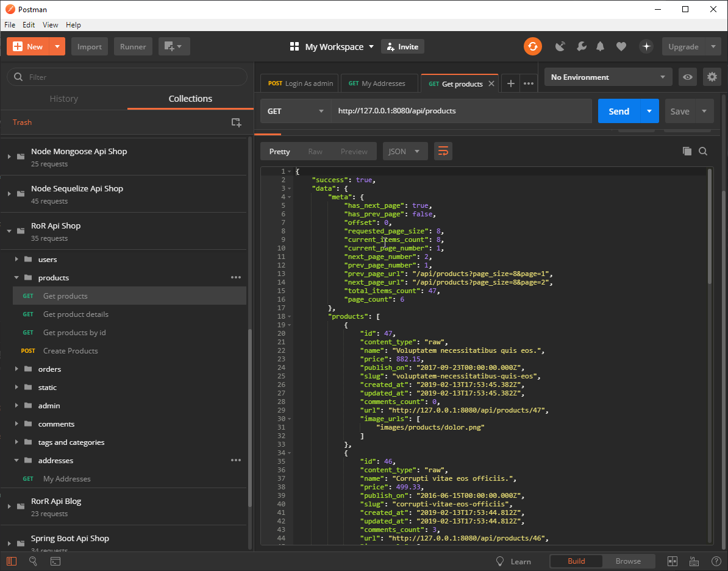Toggle two pane view icon
The image size is (728, 571).
pos(673,561)
